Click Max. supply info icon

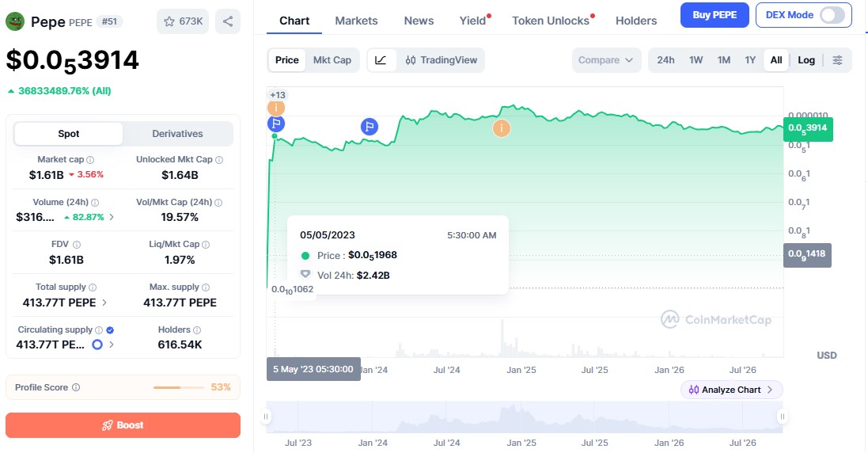[x=206, y=287]
